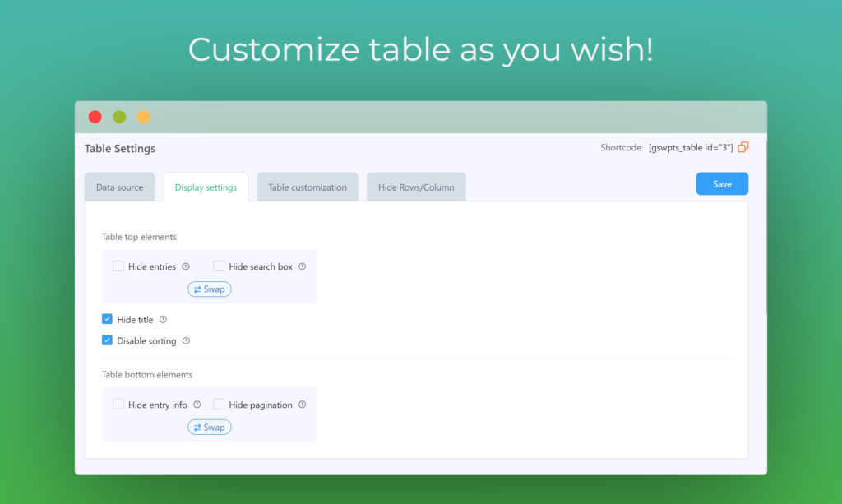Click the Table bottom elements label
Viewport: 842px width, 504px height.
click(147, 375)
